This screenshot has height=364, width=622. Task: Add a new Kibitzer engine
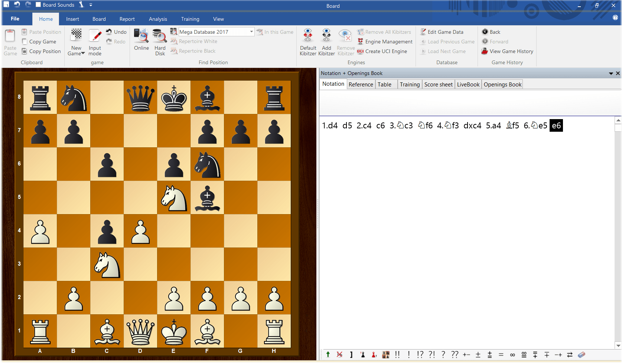point(326,42)
